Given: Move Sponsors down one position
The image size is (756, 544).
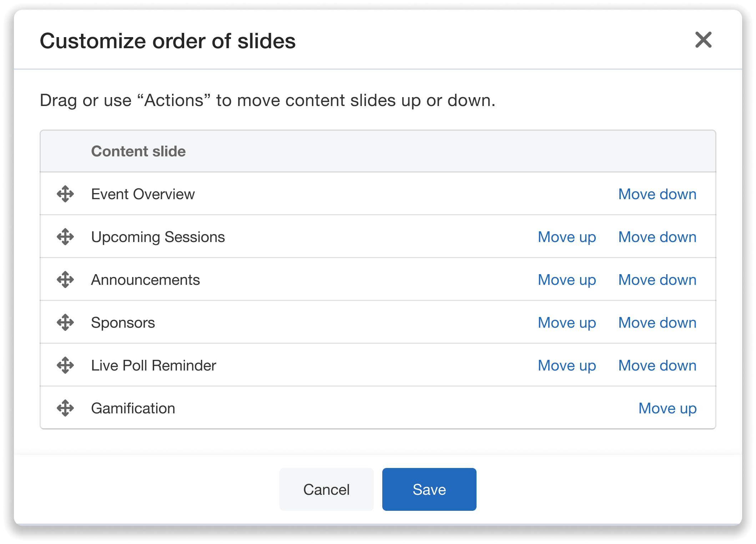Looking at the screenshot, I should click(657, 322).
